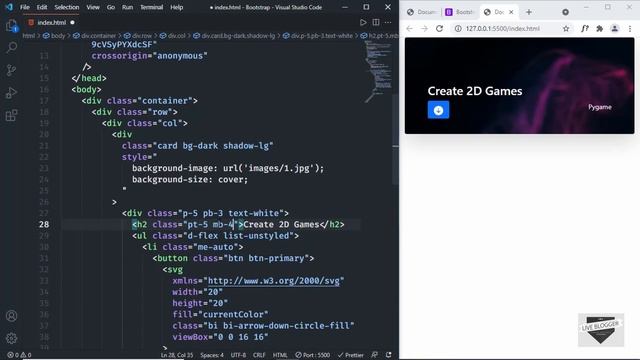Switch to the Bootstrap browser tab
The image size is (640, 360).
coord(460,12)
